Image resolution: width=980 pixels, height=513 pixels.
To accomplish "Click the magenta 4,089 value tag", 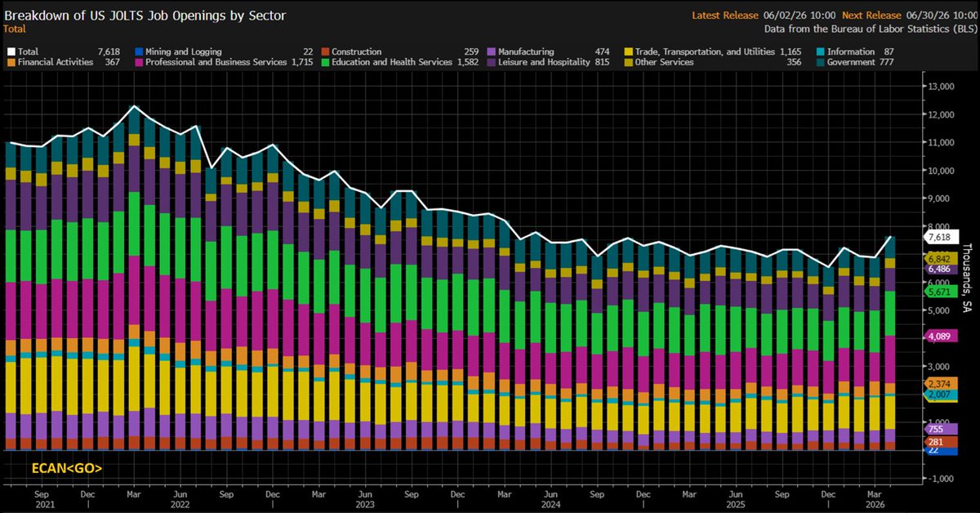I will [x=940, y=336].
